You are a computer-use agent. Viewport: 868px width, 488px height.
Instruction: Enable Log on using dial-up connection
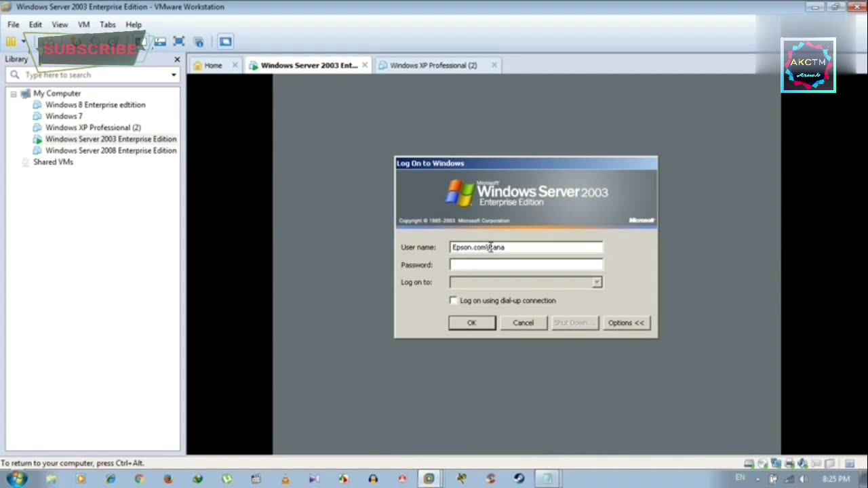click(x=454, y=300)
